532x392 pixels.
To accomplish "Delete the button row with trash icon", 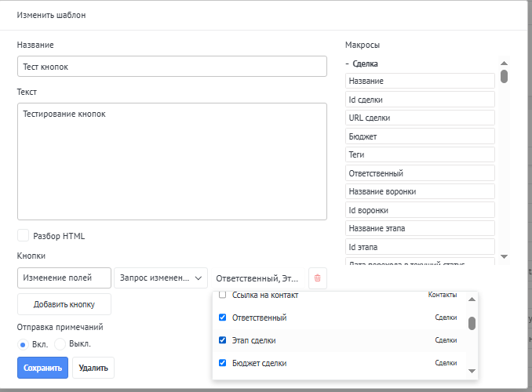I will coord(318,278).
